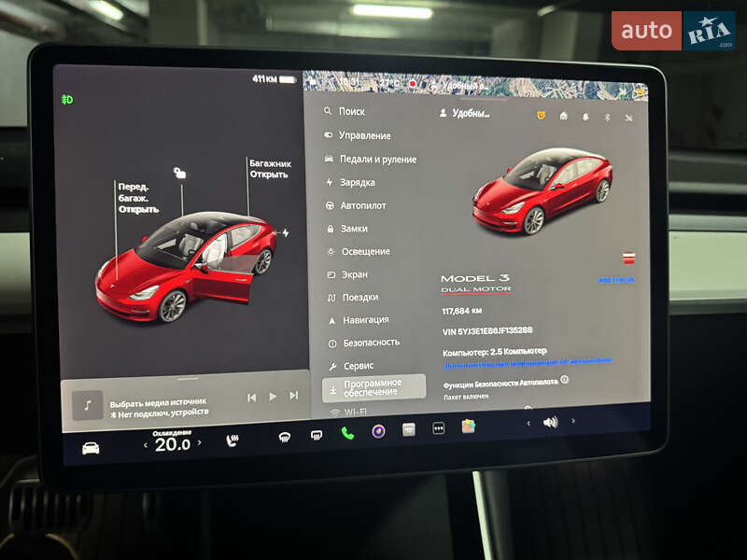Open the Bluetooth settings icon
The image size is (747, 560).
point(607,118)
